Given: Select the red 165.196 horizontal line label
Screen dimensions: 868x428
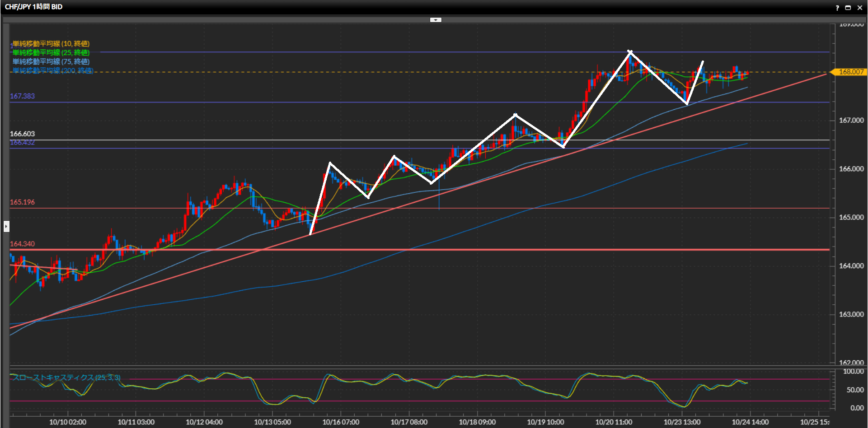Looking at the screenshot, I should [22, 202].
